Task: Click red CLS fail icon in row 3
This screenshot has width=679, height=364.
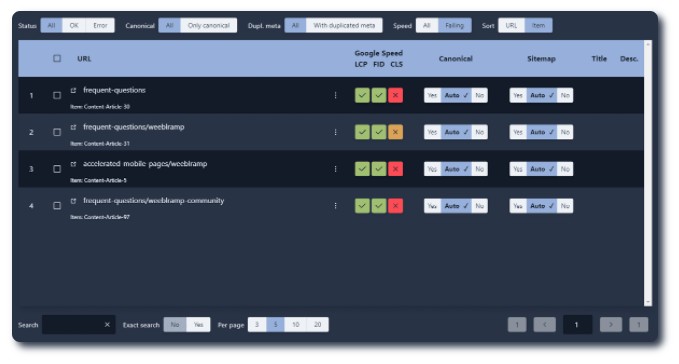Action: pyautogui.click(x=395, y=169)
